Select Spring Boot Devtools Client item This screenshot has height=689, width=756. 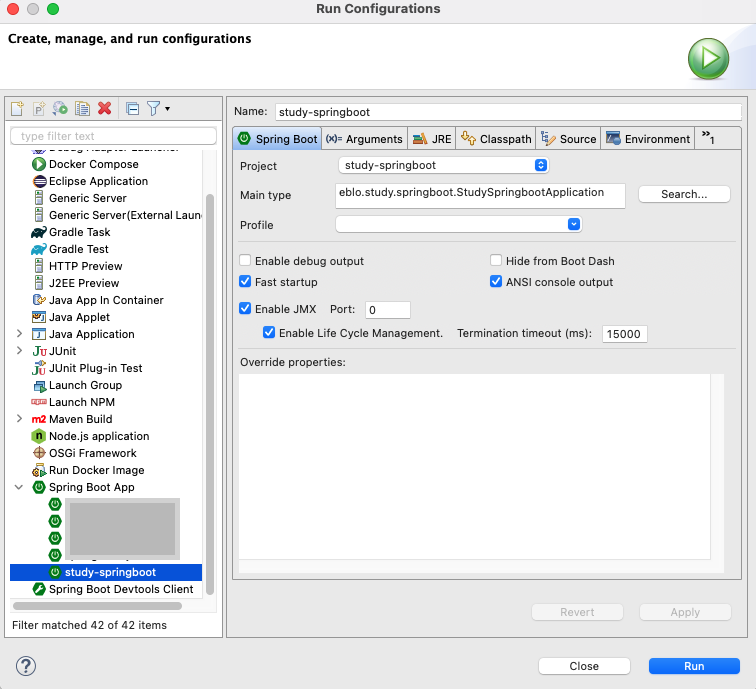pos(113,589)
